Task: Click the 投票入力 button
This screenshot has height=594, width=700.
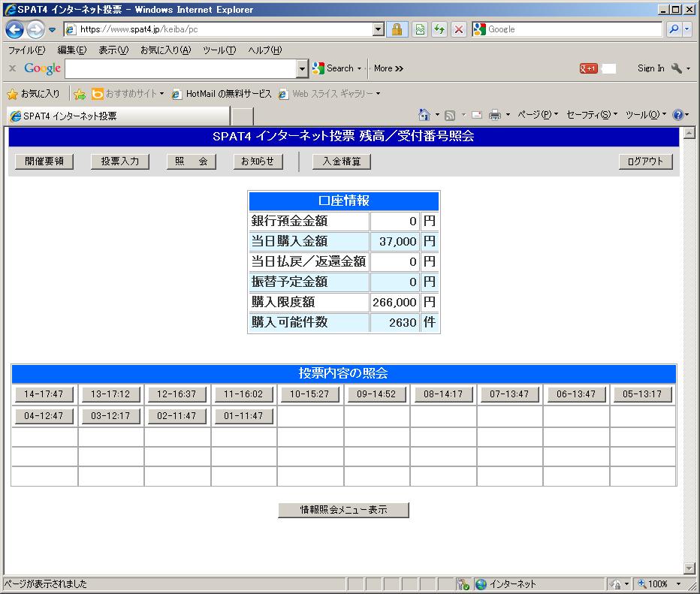Action: coord(120,161)
